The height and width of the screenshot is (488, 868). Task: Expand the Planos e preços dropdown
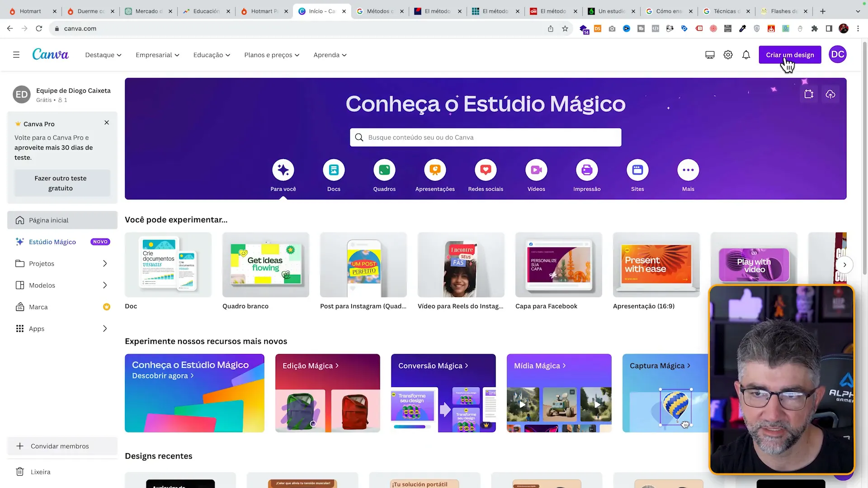(272, 55)
